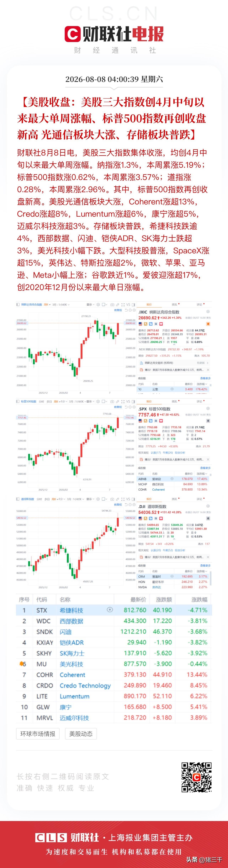Click target icon in 赛富时 constituent row
This screenshot has width=228, height=868.
click(x=172, y=576)
